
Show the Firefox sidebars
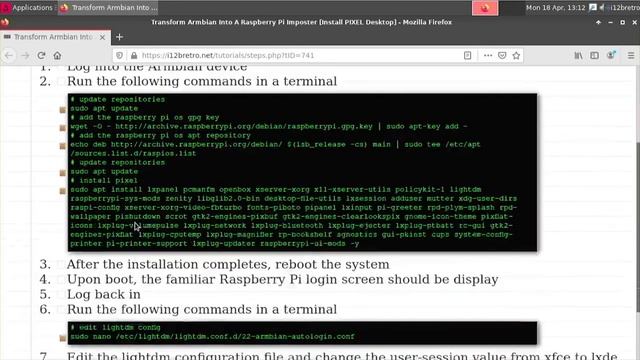(594, 56)
